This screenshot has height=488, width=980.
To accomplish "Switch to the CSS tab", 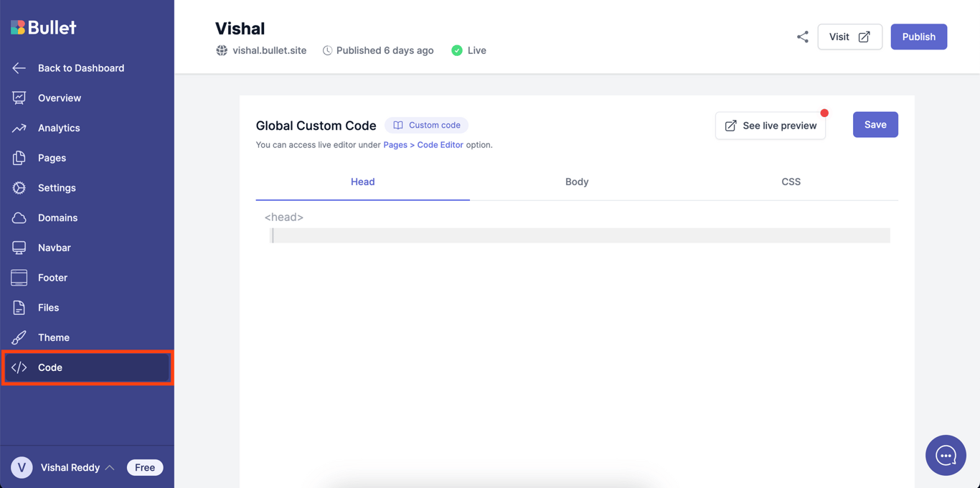I will tap(791, 182).
